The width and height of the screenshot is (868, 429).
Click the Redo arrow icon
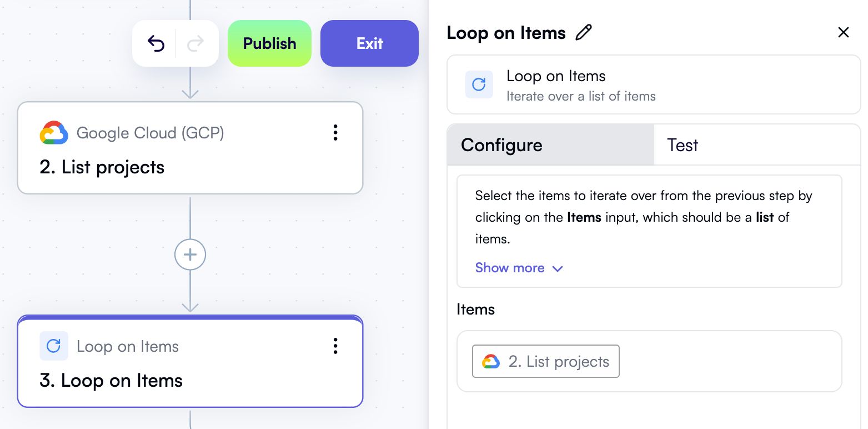tap(195, 43)
